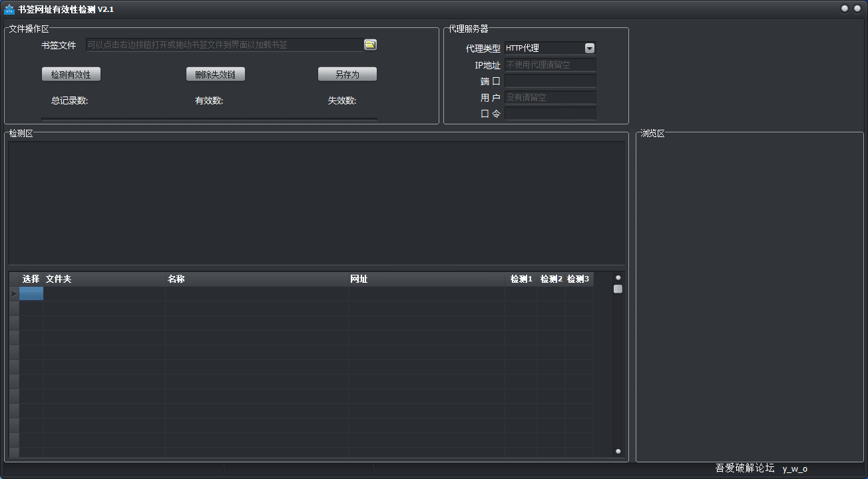Click the scrollbar bottom round button
Image resolution: width=868 pixels, height=479 pixels.
point(618,451)
